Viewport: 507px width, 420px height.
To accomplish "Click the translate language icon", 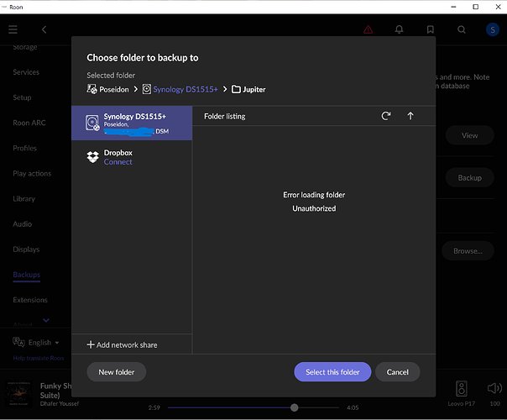I will [x=18, y=342].
